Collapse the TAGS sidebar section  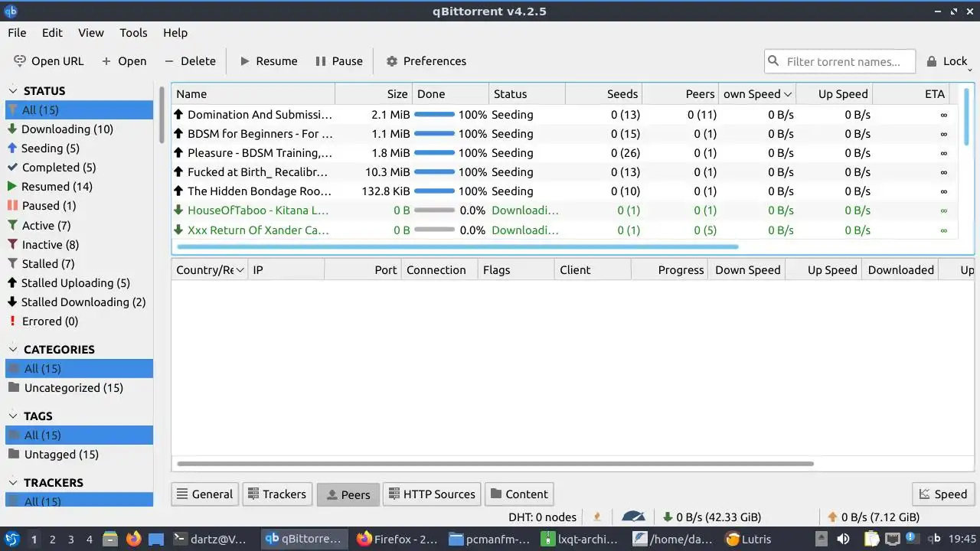12,416
